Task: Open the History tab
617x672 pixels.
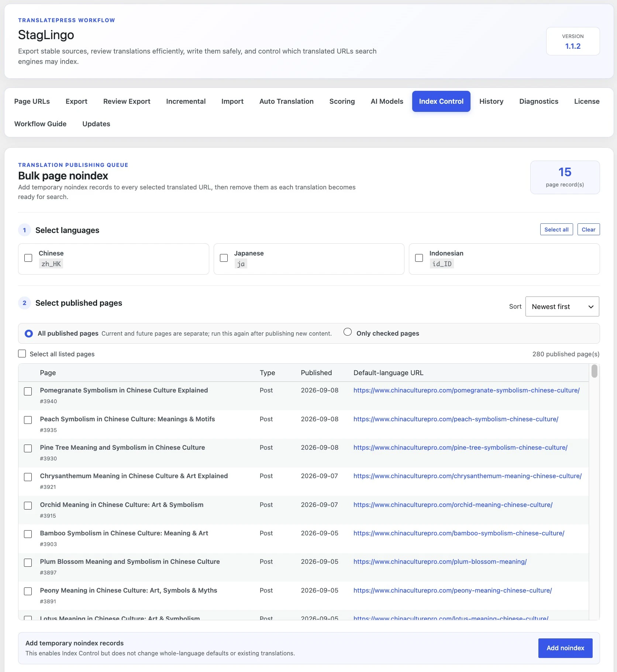Action: click(x=491, y=101)
